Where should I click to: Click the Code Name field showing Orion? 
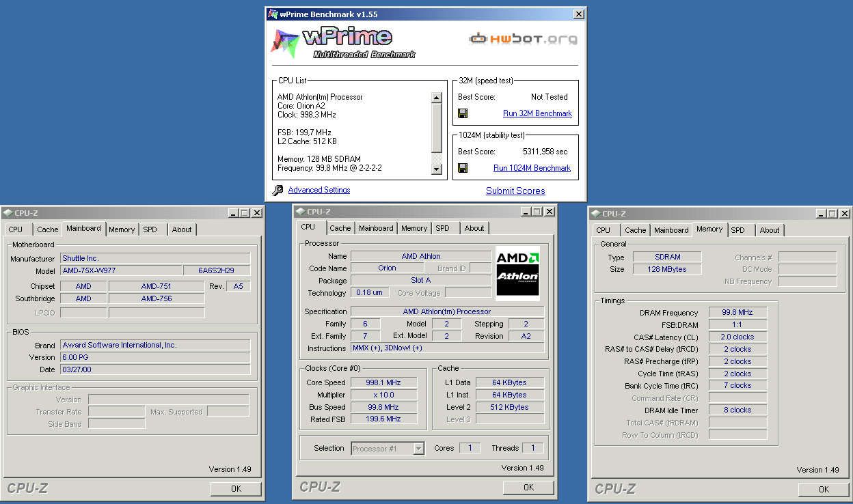pos(387,268)
